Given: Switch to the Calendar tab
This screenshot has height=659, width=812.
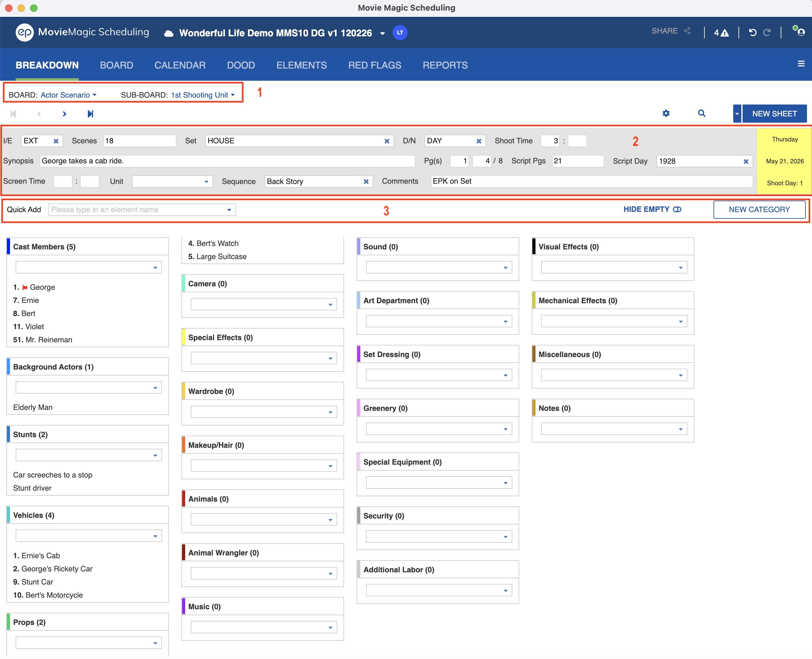Looking at the screenshot, I should point(180,65).
